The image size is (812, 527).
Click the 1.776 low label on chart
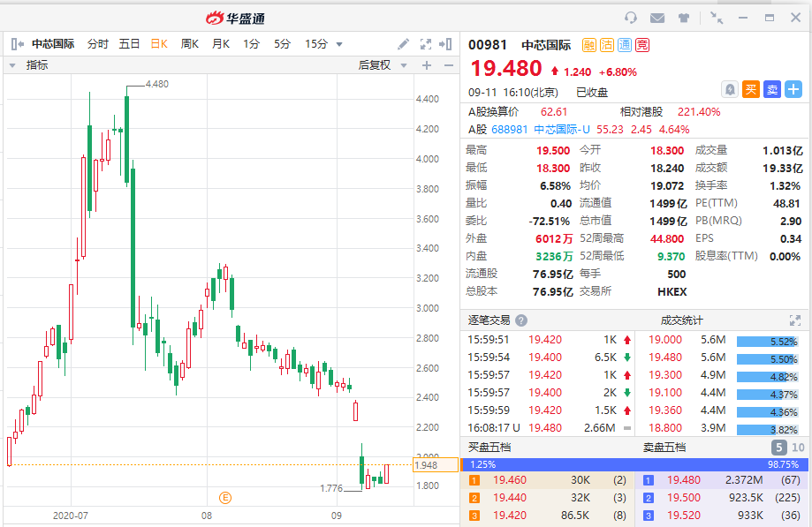coord(331,488)
